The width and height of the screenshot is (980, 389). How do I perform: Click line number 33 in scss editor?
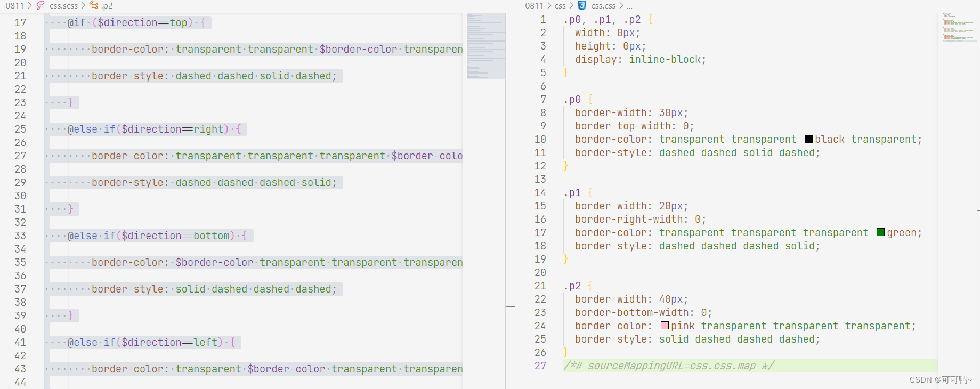tap(20, 236)
